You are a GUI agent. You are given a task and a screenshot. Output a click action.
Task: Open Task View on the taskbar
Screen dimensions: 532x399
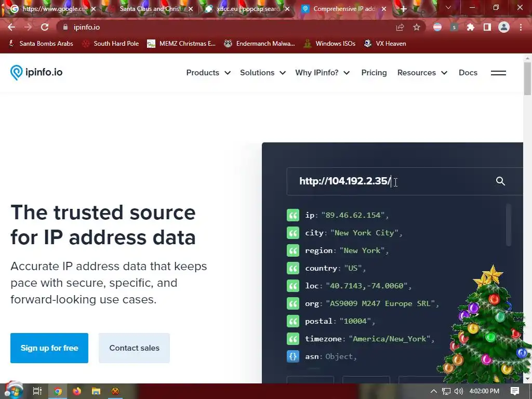(x=37, y=391)
